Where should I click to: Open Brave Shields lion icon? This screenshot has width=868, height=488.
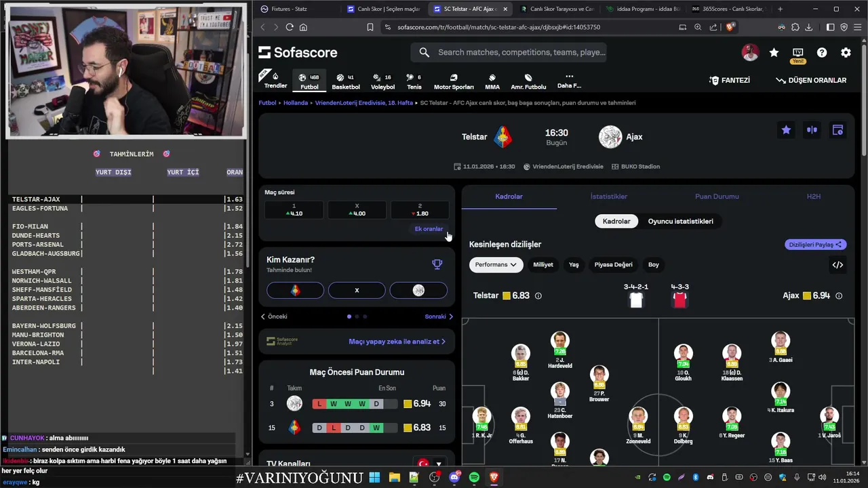pos(730,27)
